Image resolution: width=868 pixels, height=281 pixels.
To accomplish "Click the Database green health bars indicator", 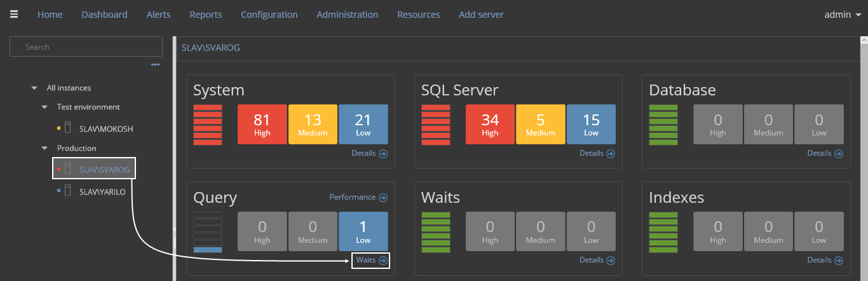I will pyautogui.click(x=663, y=125).
